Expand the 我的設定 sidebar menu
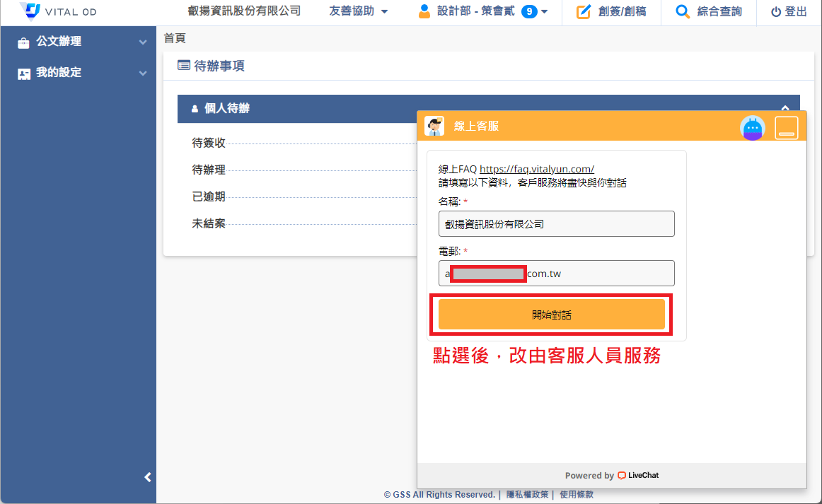 click(143, 73)
